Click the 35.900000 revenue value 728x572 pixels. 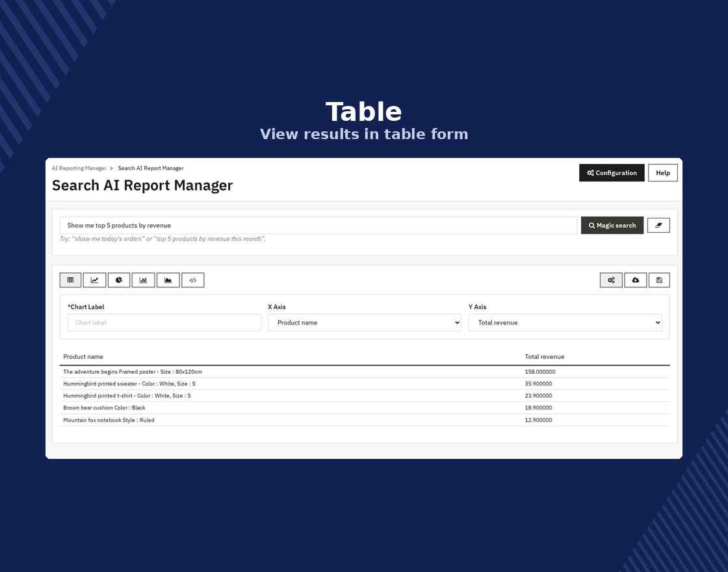(x=539, y=384)
